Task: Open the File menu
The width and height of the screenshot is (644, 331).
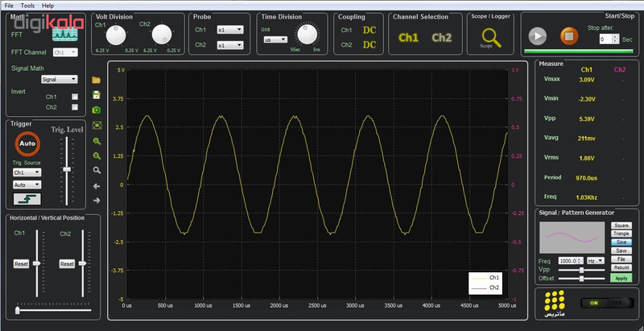Action: [9, 5]
